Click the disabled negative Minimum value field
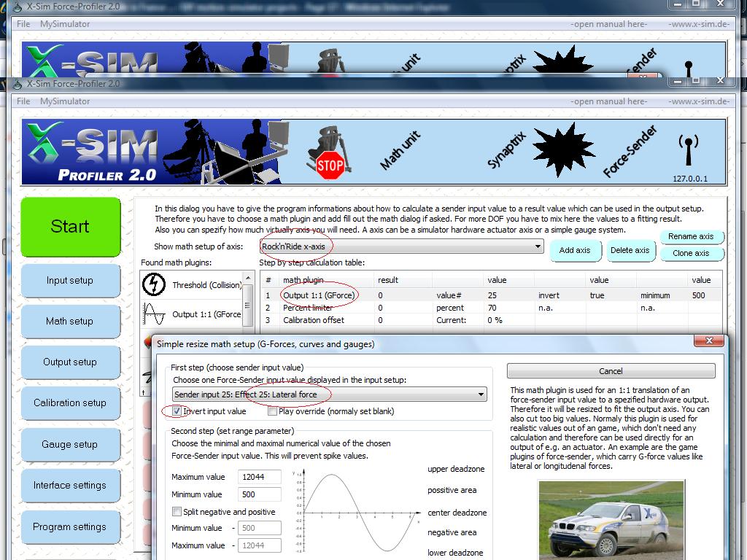The width and height of the screenshot is (747, 560). (x=259, y=528)
